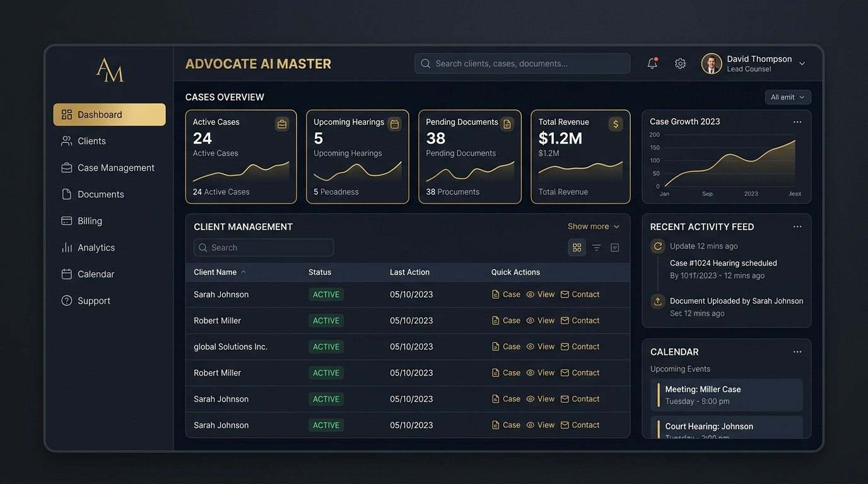Click the calendar icon on Upcoming Hearings card

(394, 124)
